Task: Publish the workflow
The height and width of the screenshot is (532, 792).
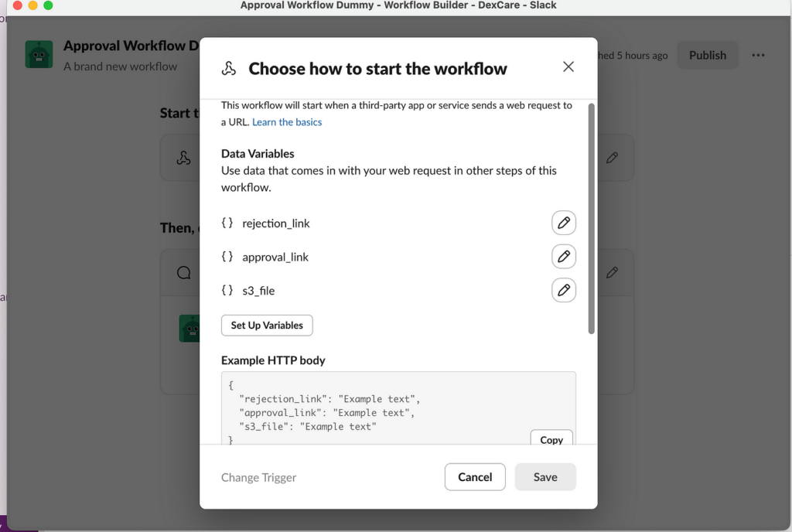Action: [707, 56]
